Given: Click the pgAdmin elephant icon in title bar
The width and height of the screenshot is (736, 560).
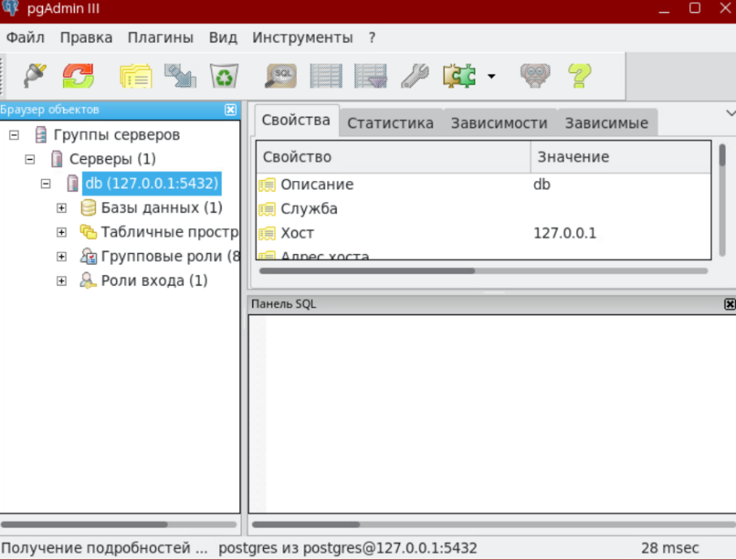Looking at the screenshot, I should pyautogui.click(x=11, y=8).
